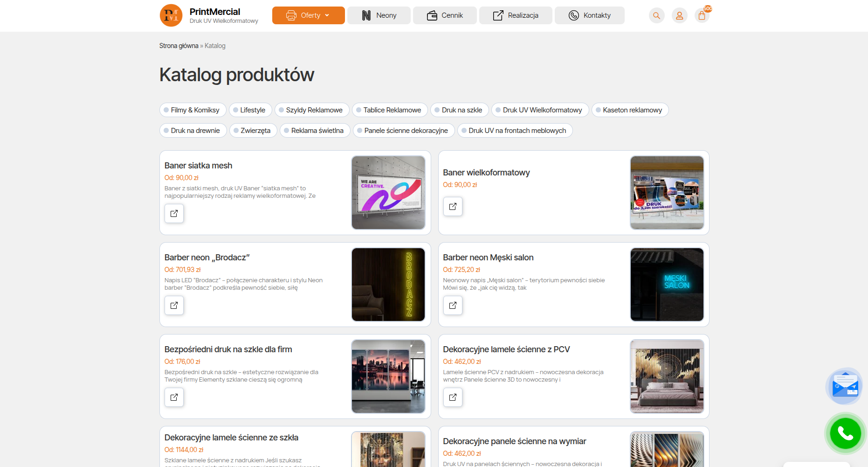The image size is (868, 467).
Task: Go to the Cennik page
Action: [x=445, y=15]
